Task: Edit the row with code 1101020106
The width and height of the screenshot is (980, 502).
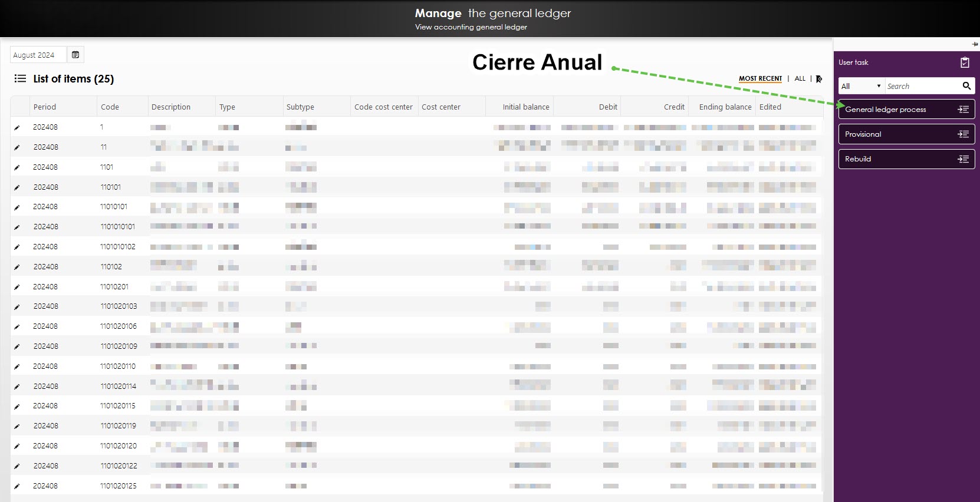Action: click(17, 326)
